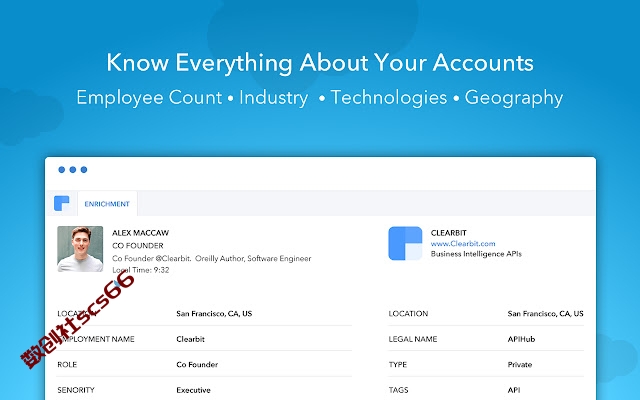Click the Clearbit employment name value
This screenshot has width=640, height=400.
click(x=190, y=339)
